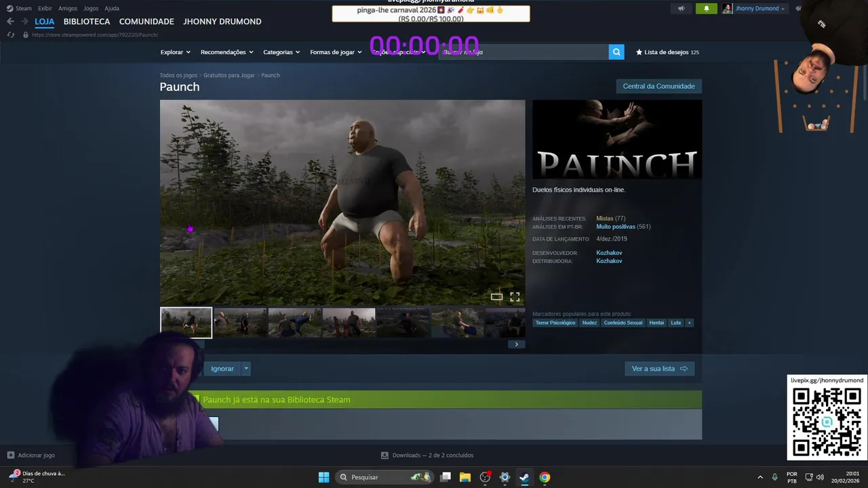Viewport: 868px width, 488px height.
Task: Open the Amigos menu
Action: pos(68,9)
